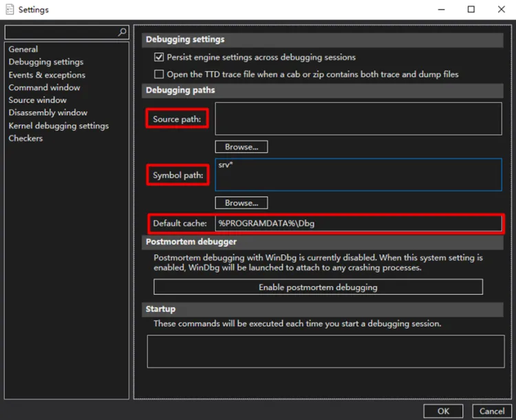Screen dimensions: 516x420
Task: Go to Command window settings
Action: (45, 87)
